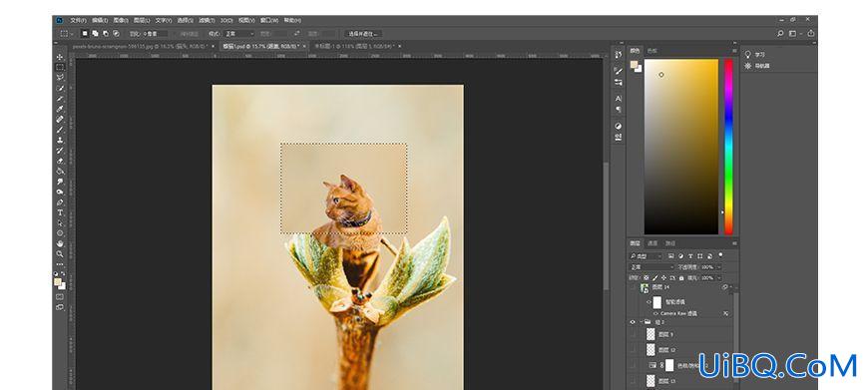Viewport: 868px width, 390px height.
Task: Click Intersect with Selection icon
Action: [x=116, y=34]
